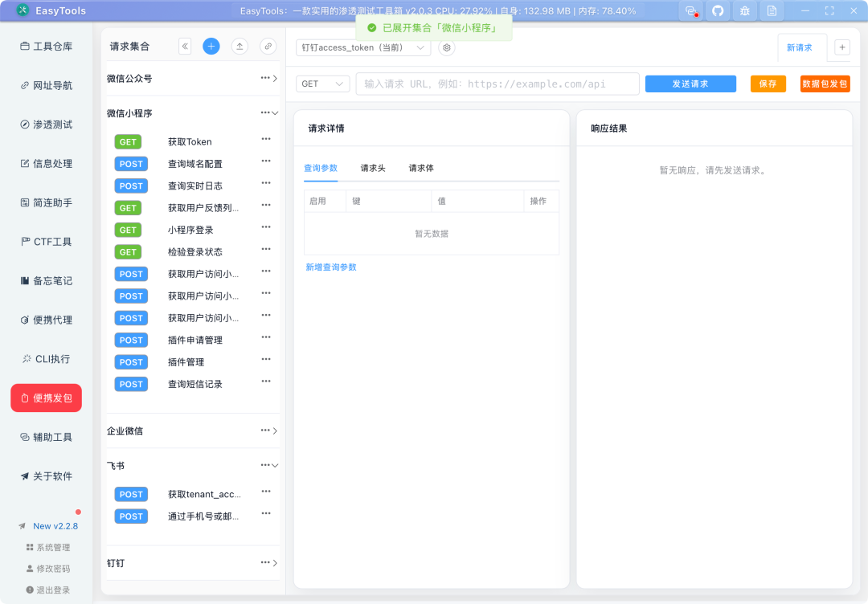868x604 pixels.
Task: Open 便携代理 in the sidebar
Action: tap(47, 320)
